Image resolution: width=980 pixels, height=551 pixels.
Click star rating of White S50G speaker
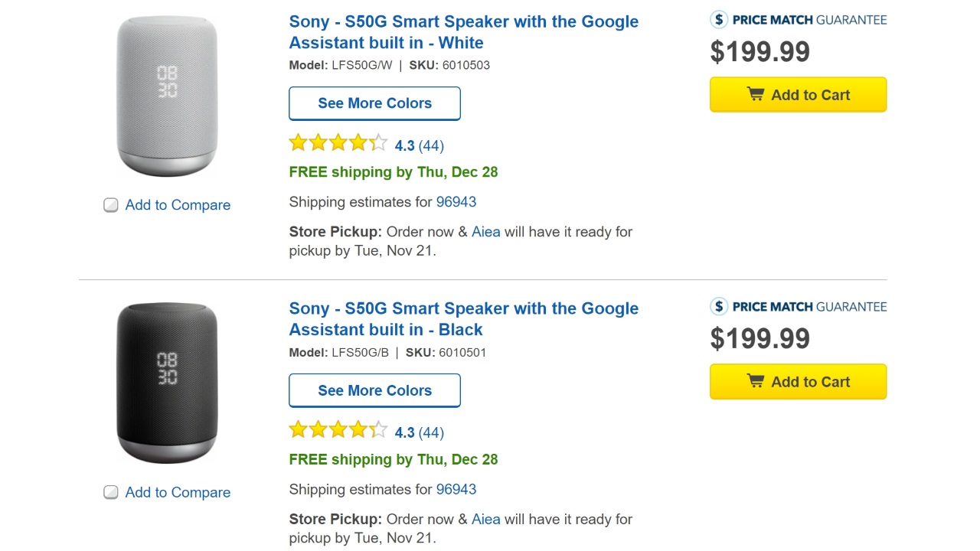pyautogui.click(x=338, y=143)
